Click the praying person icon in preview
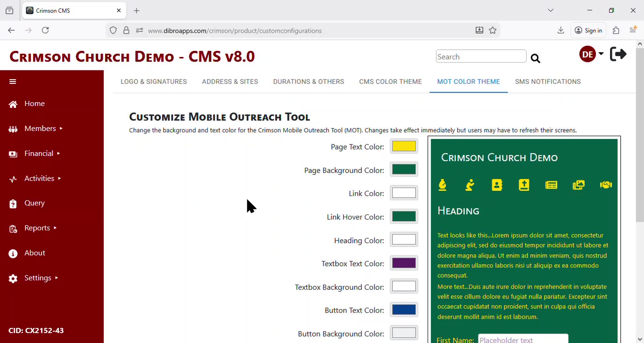The height and width of the screenshot is (343, 644). (469, 185)
